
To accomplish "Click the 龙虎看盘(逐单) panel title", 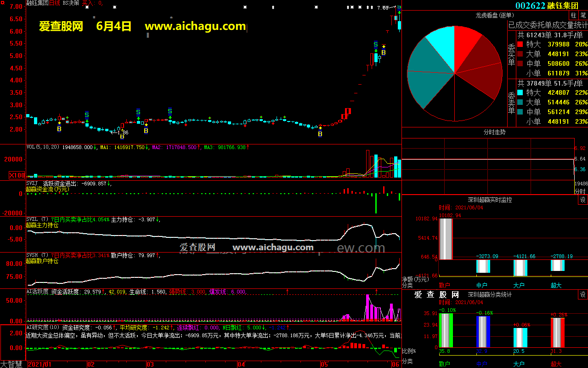I will tap(494, 15).
